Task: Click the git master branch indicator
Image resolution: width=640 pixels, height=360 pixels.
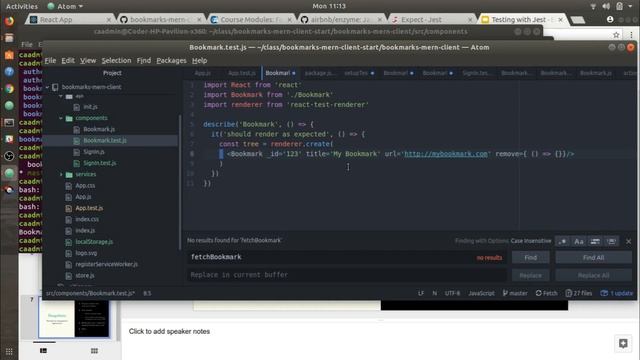Action: 515,293
